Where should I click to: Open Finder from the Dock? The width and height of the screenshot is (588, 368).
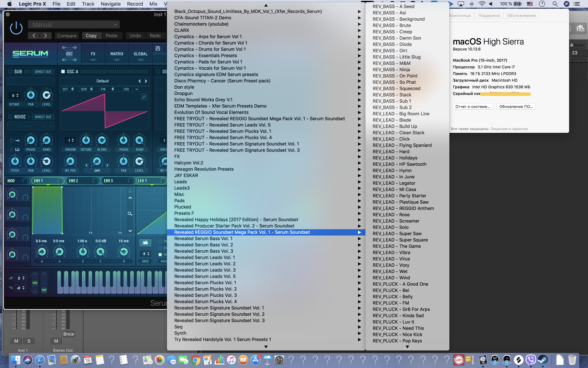tap(16, 360)
